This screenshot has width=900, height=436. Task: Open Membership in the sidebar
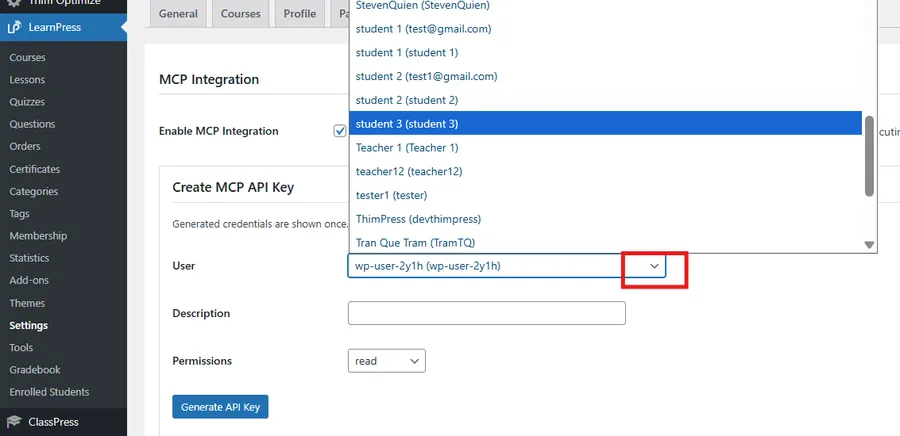tap(38, 236)
